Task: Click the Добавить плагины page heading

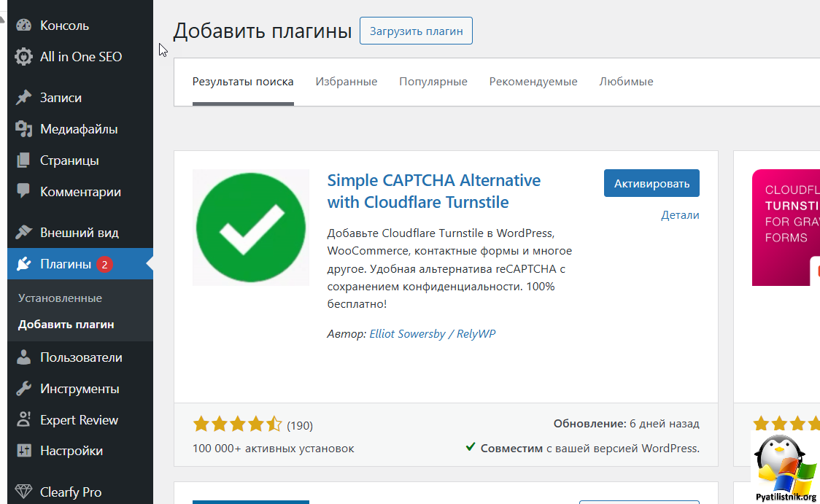Action: (263, 31)
